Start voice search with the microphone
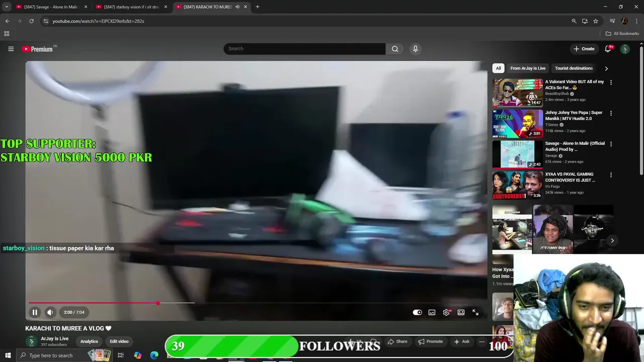Viewport: 644px width, 362px height. coord(415,49)
